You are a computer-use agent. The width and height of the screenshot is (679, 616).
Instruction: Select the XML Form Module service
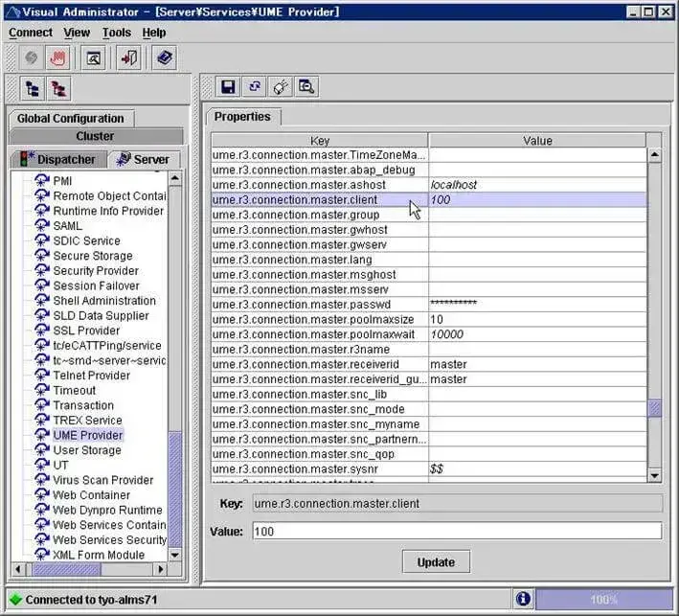click(99, 555)
